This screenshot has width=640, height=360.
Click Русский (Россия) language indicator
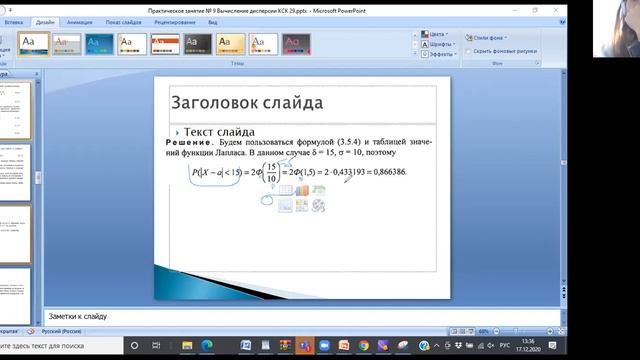click(61, 331)
